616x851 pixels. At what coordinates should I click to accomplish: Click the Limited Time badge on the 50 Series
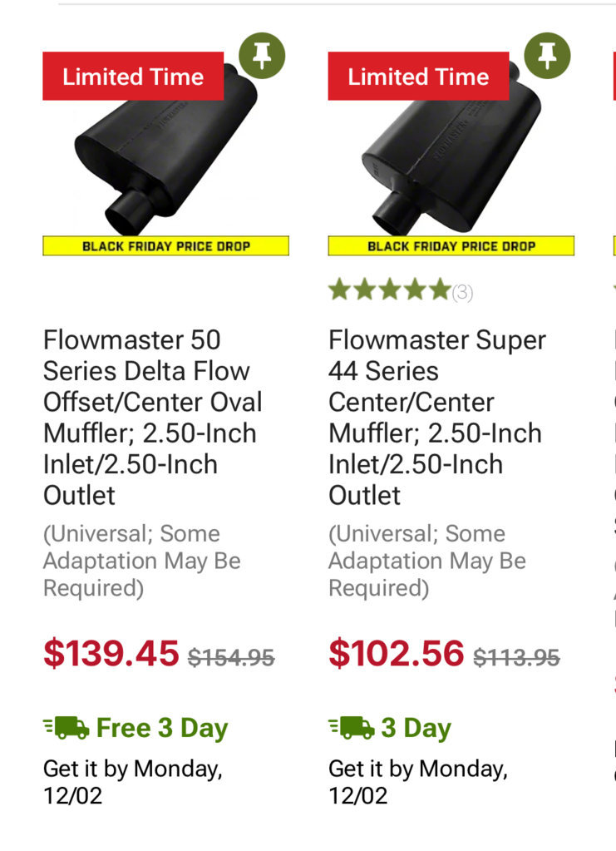(x=133, y=76)
